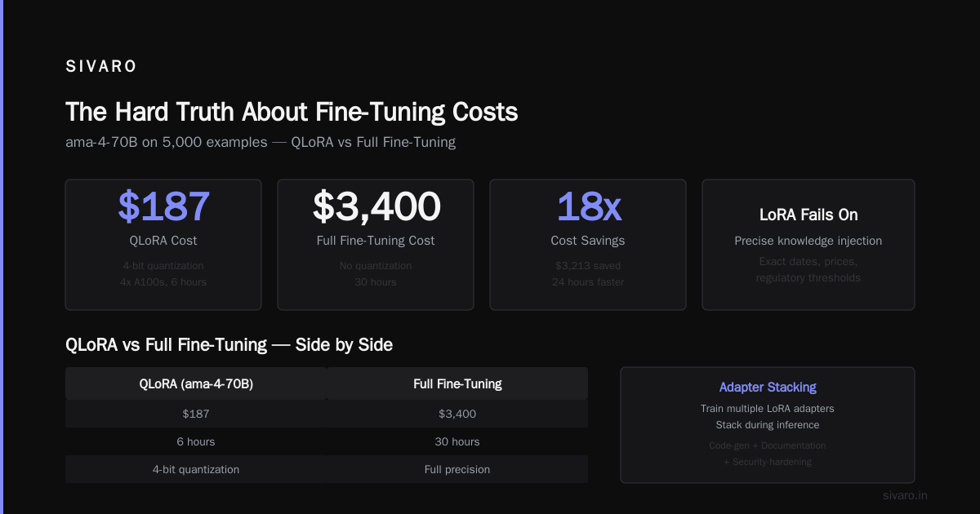Click the "QLoRA (ama-4-70B)" table header
980x514 pixels.
pyautogui.click(x=196, y=383)
